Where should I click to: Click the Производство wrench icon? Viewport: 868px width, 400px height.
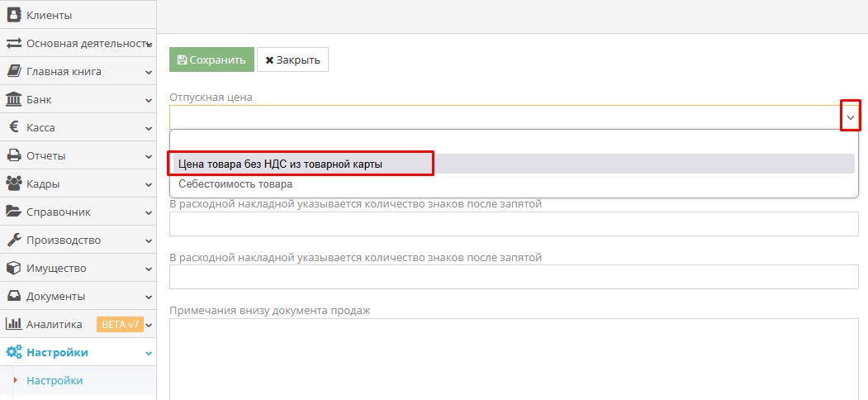coord(14,240)
